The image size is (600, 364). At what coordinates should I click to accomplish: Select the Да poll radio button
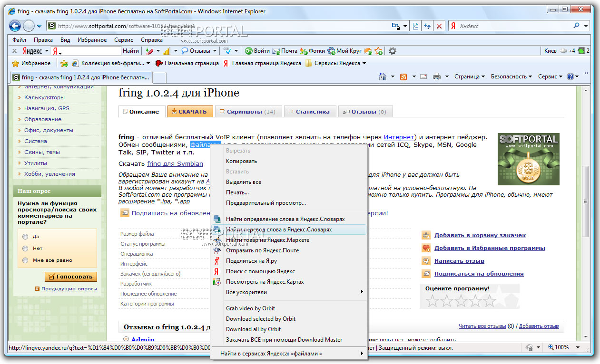(25, 236)
